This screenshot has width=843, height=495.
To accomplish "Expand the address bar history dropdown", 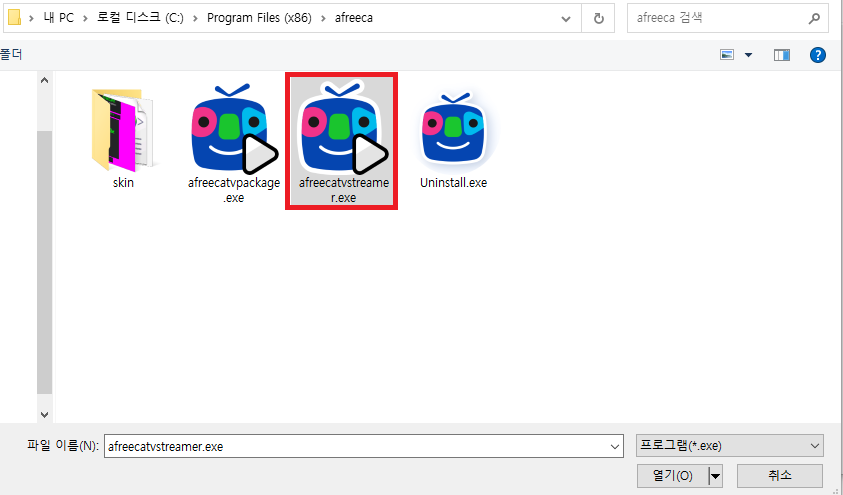I will click(566, 19).
